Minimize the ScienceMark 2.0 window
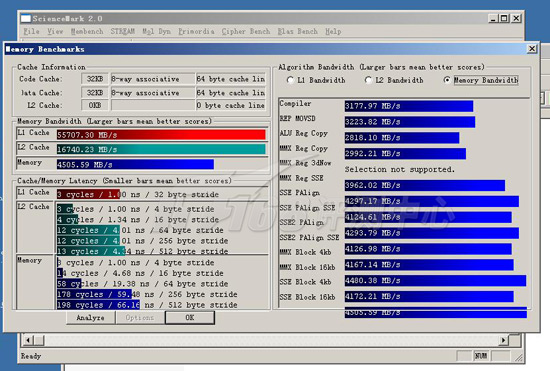The image size is (550, 371). click(493, 19)
